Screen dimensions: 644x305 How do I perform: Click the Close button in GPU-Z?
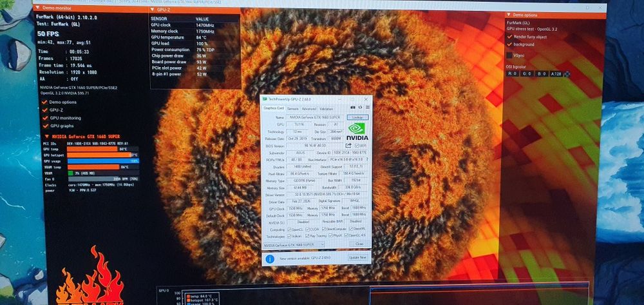359,244
